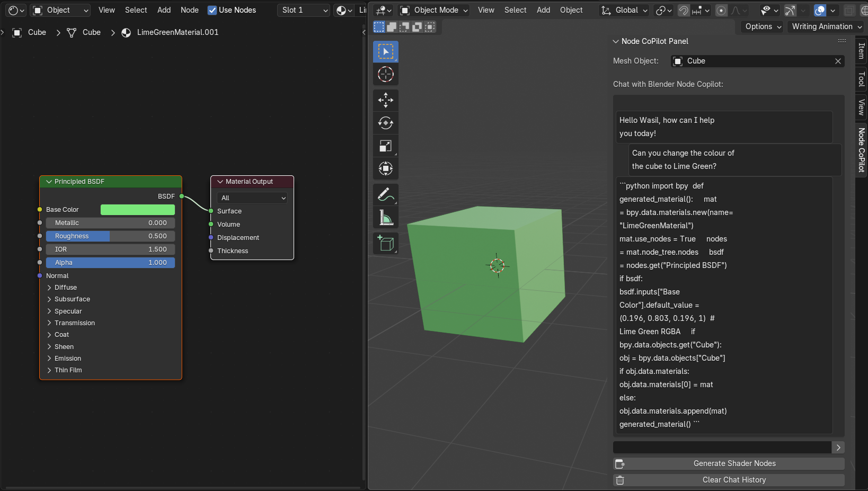Click the Generate Shader Nodes button
Viewport: 868px width, 491px height.
coord(734,463)
